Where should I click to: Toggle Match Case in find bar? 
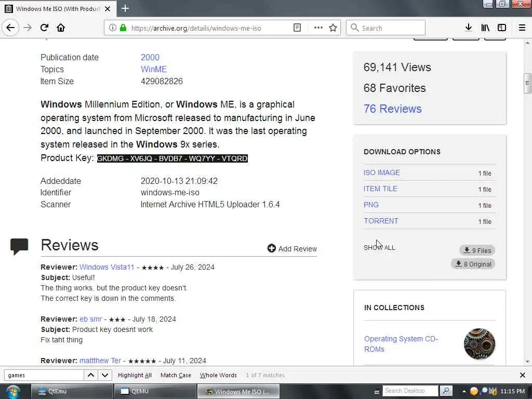pyautogui.click(x=176, y=375)
